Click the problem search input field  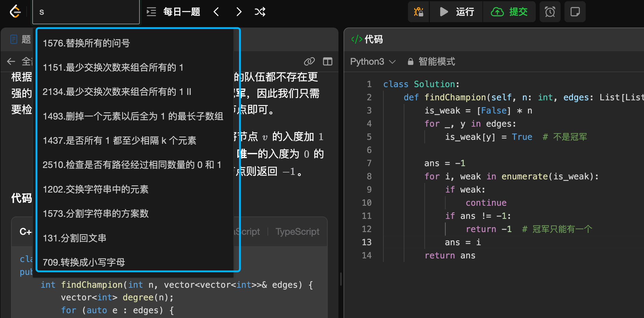click(86, 12)
